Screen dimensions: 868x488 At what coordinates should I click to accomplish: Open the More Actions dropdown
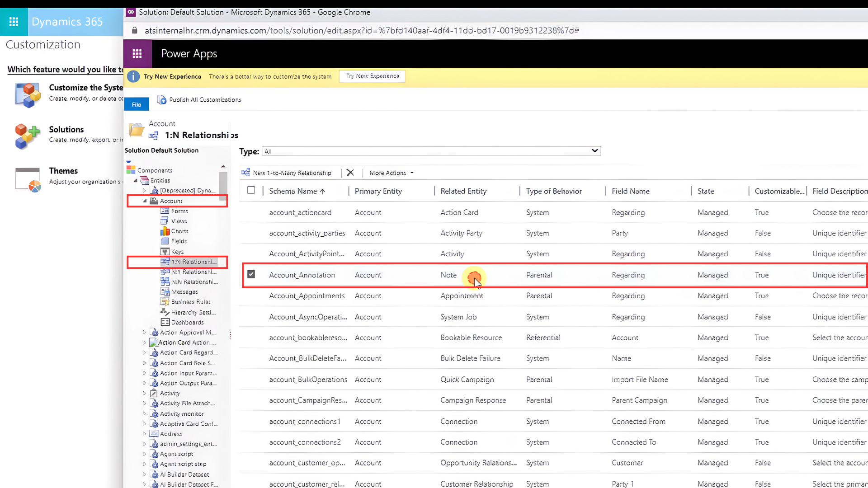pos(392,173)
